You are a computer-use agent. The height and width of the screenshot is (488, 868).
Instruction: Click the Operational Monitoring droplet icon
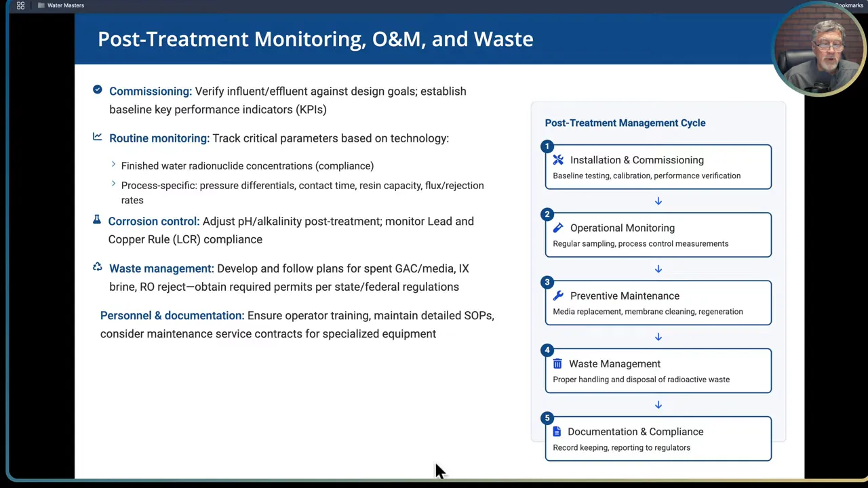(x=557, y=228)
